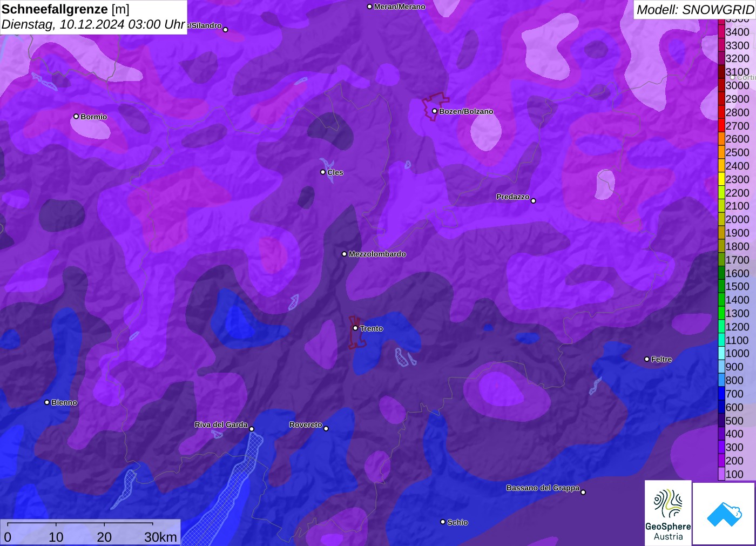The image size is (756, 546).
Task: Select the Schio city marker dot
Action: click(443, 522)
